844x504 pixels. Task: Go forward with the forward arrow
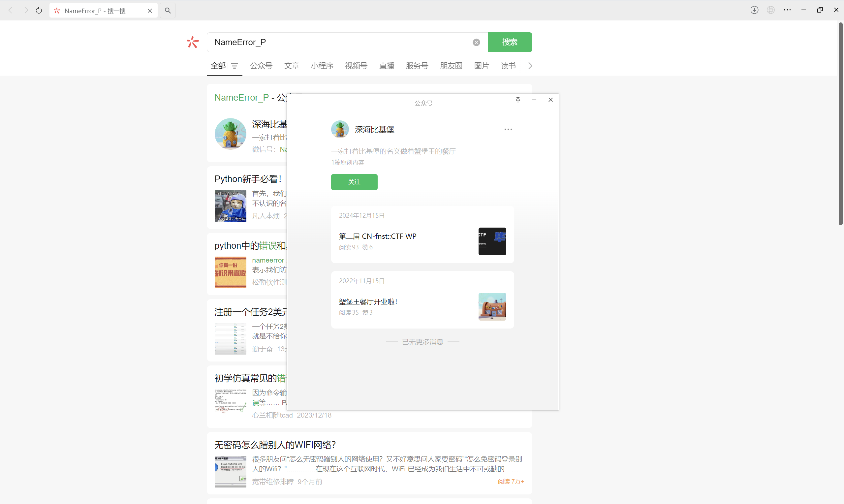(26, 11)
